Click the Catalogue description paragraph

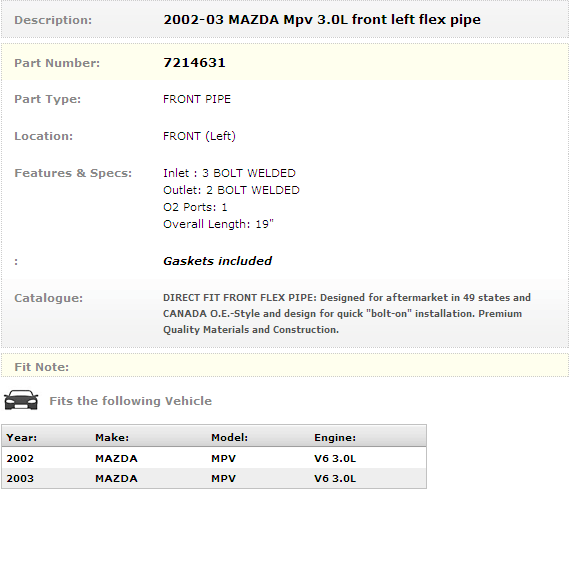tap(347, 314)
